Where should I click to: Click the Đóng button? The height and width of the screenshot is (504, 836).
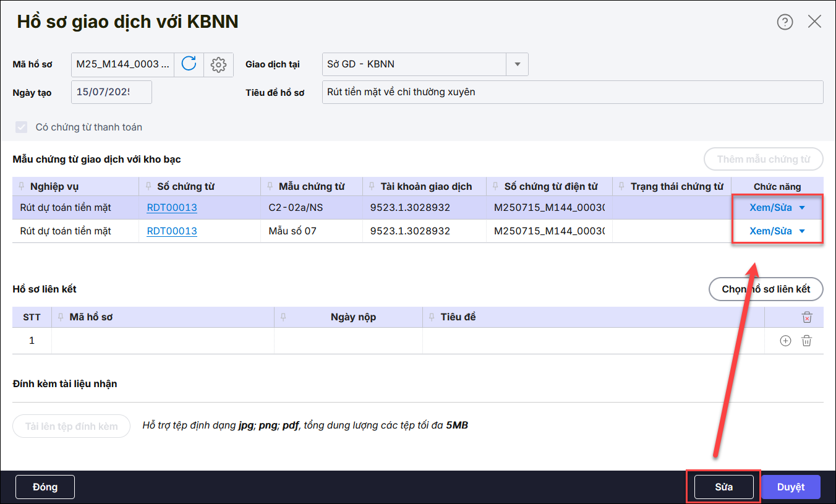(x=45, y=487)
